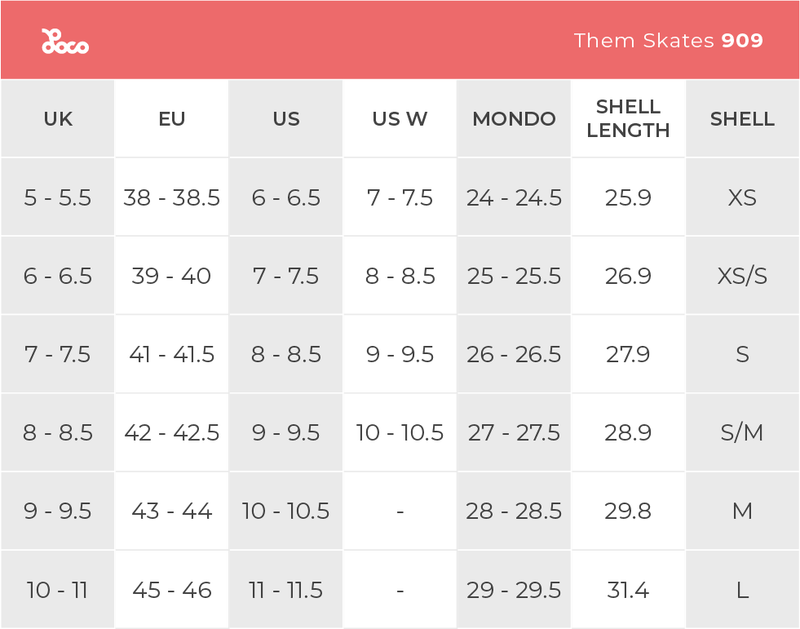800x629 pixels.
Task: Click the 25.9 shell length cell
Action: tap(628, 198)
